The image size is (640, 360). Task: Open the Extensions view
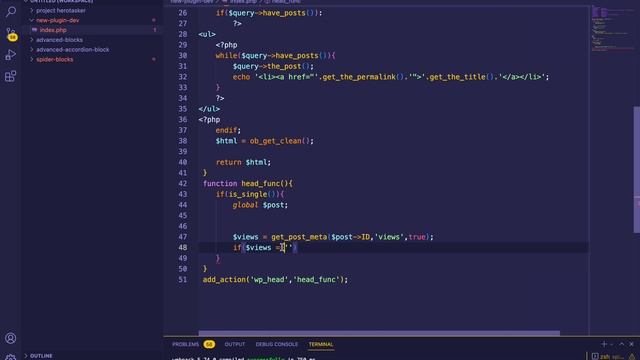(11, 76)
